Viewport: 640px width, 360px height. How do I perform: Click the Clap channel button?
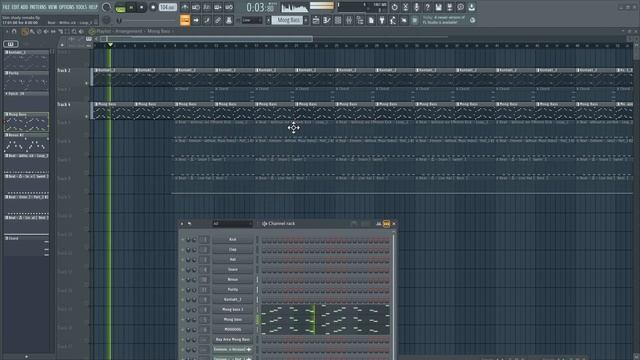pos(232,249)
